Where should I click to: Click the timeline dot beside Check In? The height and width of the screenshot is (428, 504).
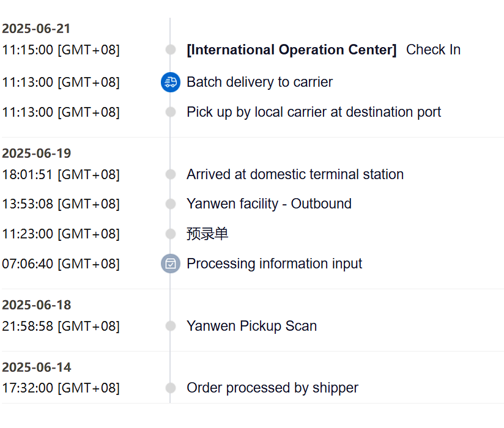pos(171,50)
